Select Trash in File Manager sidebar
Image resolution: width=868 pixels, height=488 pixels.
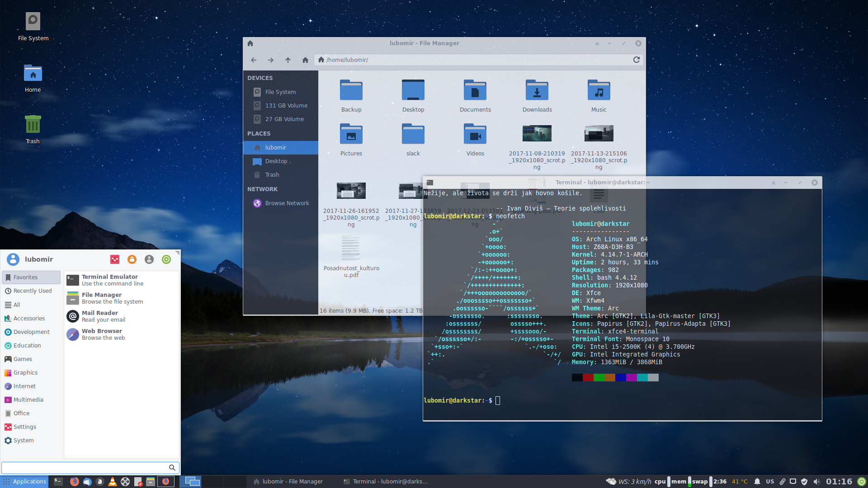(281, 175)
